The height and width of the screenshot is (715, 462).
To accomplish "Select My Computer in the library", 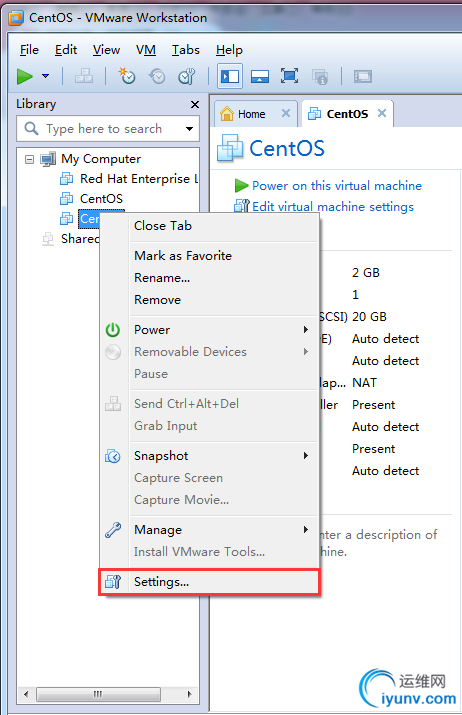I will click(x=101, y=159).
